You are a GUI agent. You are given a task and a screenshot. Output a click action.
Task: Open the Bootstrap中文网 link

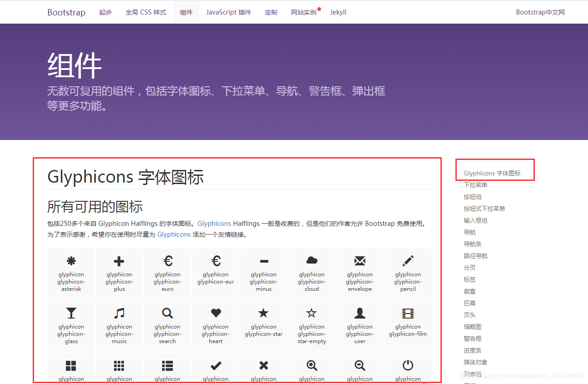(x=540, y=12)
